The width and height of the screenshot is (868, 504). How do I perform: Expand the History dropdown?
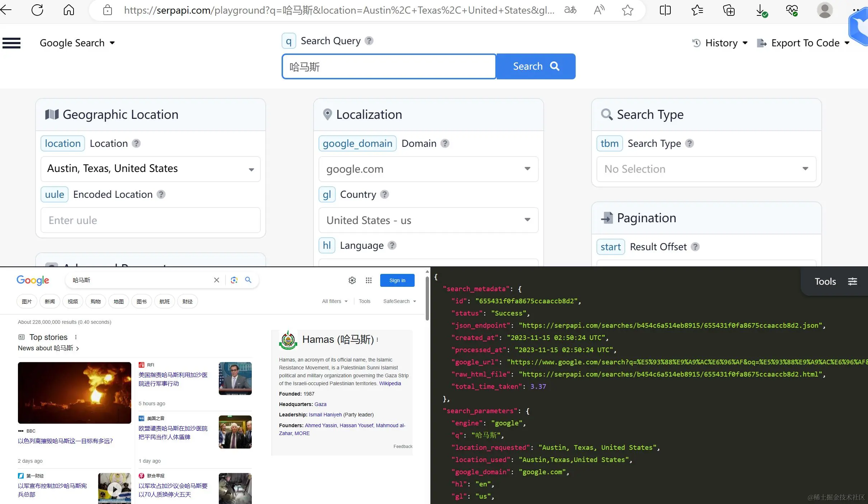720,43
